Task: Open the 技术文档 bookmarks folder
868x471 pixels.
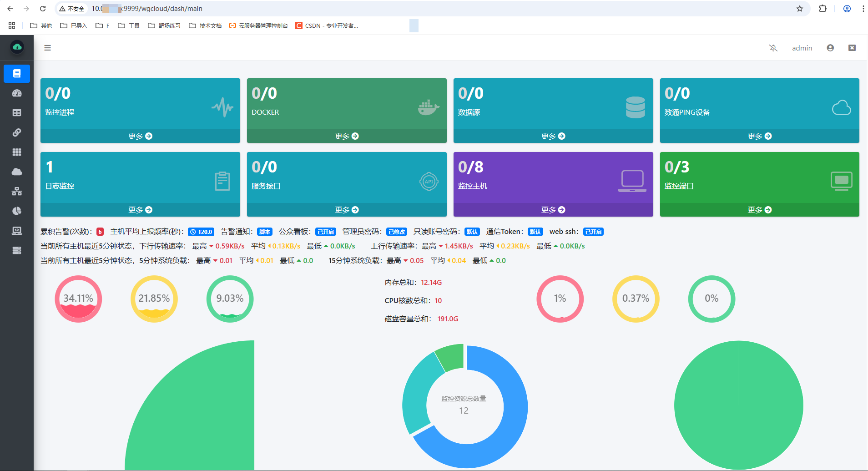Action: coord(205,25)
